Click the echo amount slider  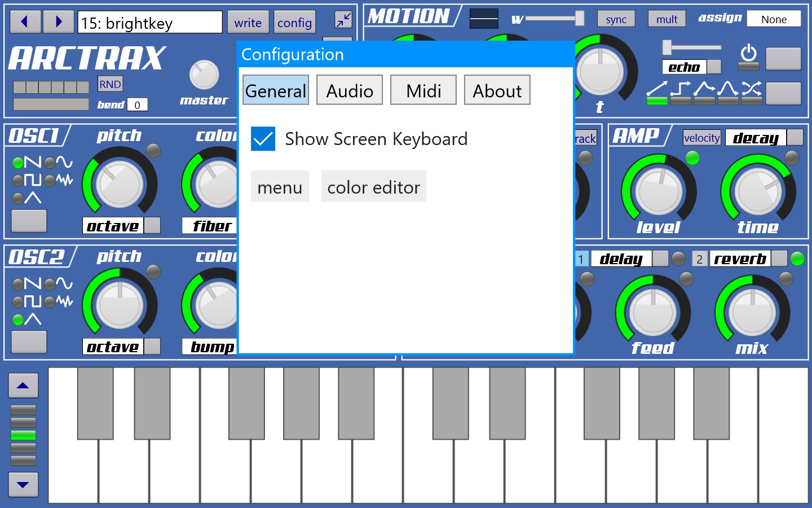(692, 47)
